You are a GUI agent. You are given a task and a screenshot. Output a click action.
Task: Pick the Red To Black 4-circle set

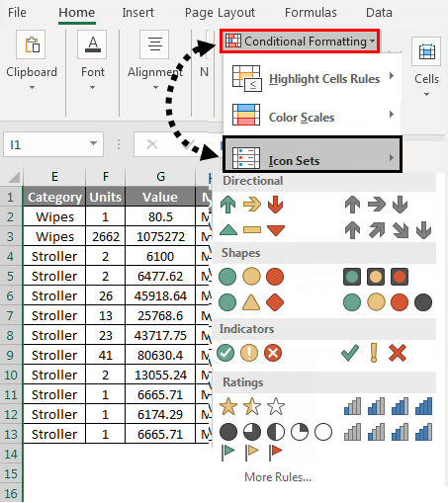coord(388,302)
